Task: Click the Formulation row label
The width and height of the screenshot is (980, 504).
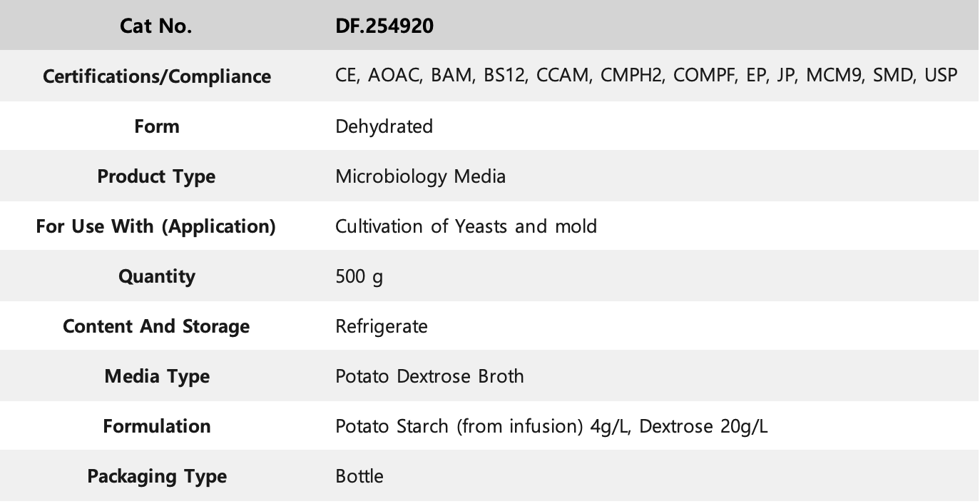Action: [x=157, y=426]
